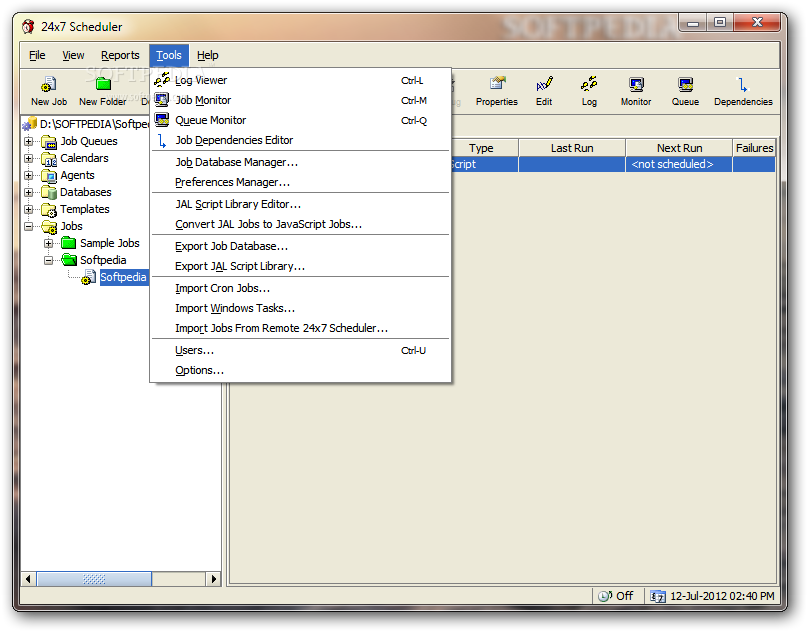The image size is (808, 632).
Task: Click the Job Queues folder icon
Action: (x=49, y=141)
